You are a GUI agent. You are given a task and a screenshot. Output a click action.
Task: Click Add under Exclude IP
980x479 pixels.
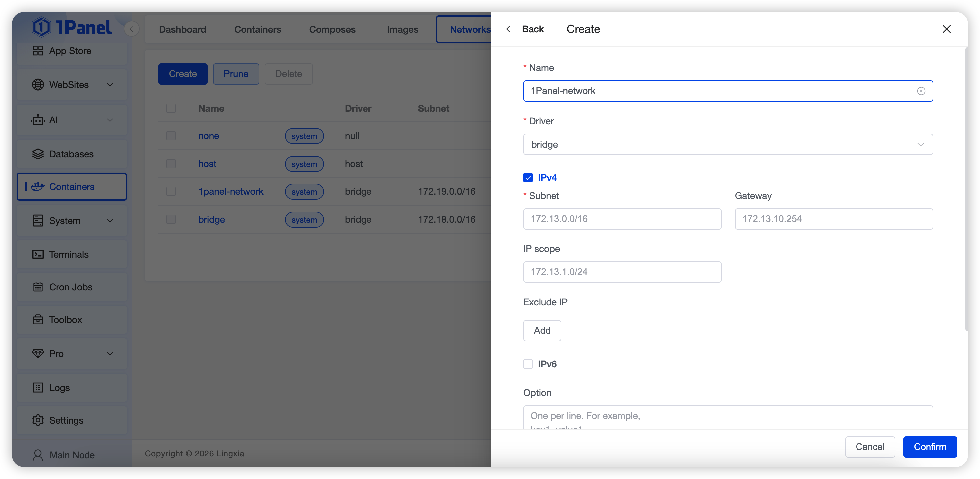pyautogui.click(x=542, y=330)
